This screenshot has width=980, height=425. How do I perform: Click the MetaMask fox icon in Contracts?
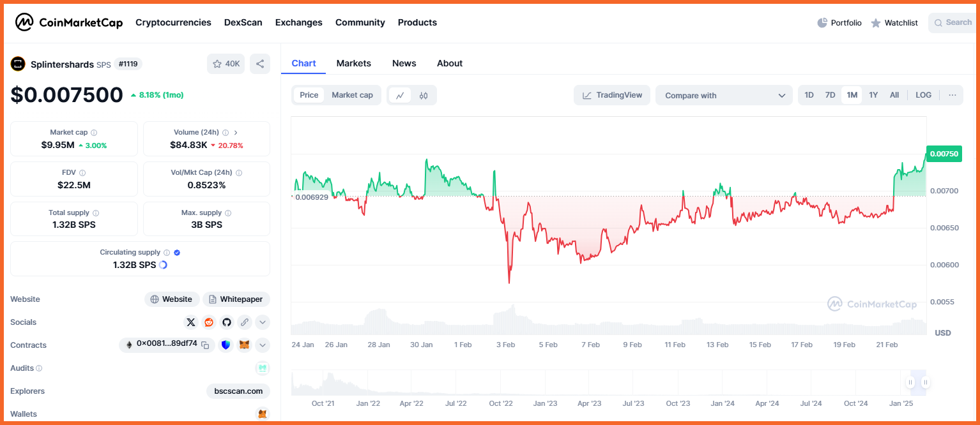coord(244,345)
